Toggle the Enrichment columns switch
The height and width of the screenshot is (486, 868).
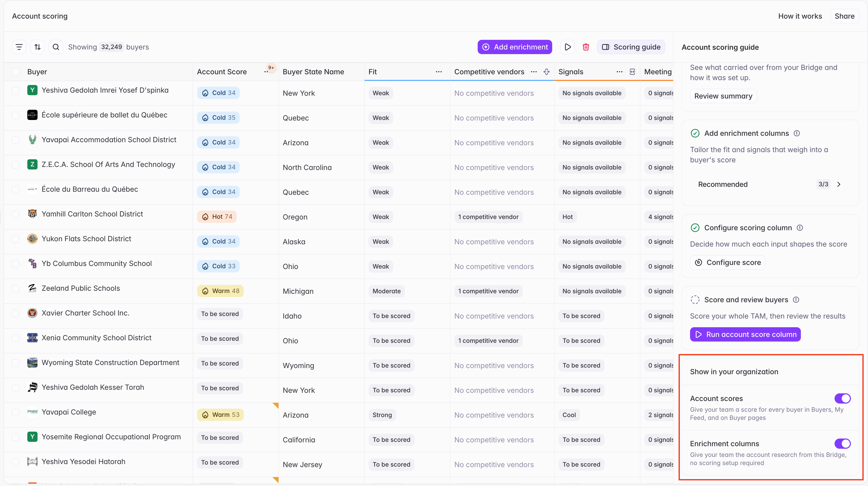coord(842,444)
